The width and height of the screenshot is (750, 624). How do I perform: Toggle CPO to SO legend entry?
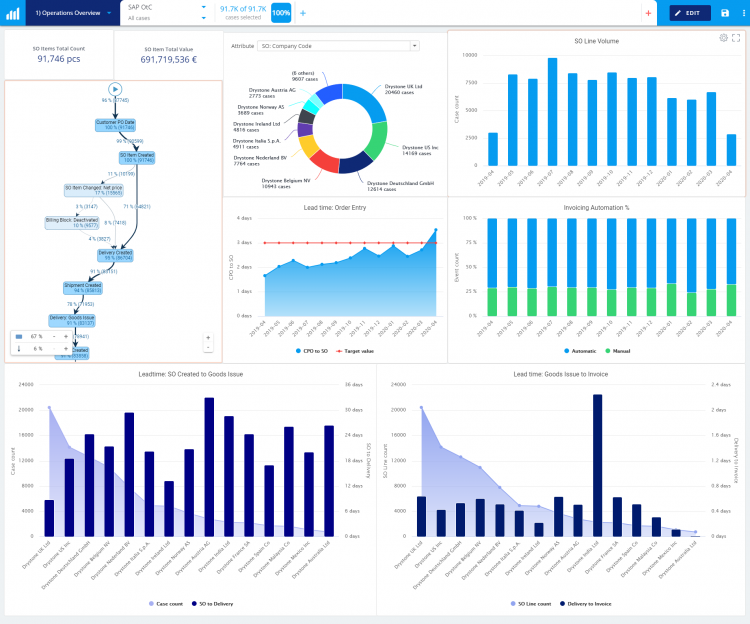312,351
